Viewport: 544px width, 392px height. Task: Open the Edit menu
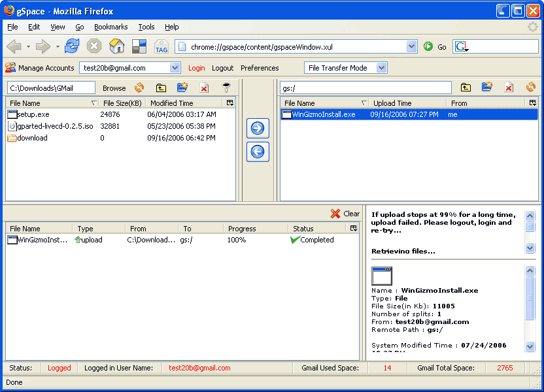point(34,27)
